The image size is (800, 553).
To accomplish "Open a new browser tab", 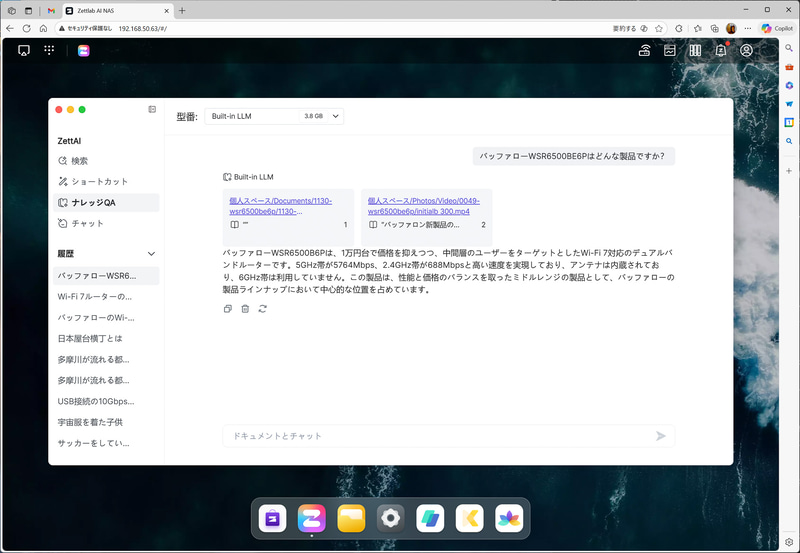I will point(182,10).
